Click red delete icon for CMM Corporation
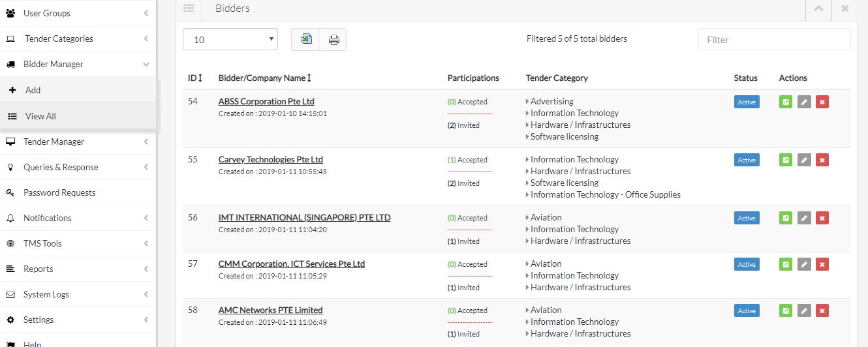 [x=822, y=265]
